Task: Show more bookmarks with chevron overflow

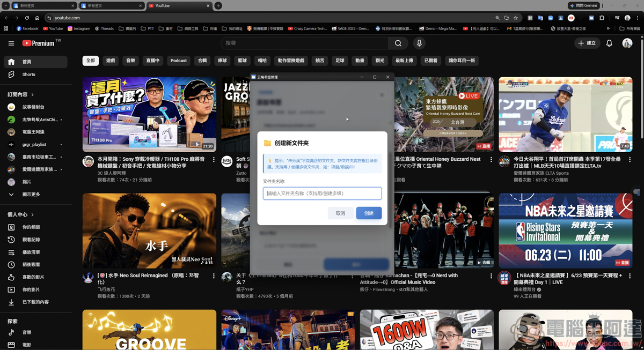Action: (608, 28)
